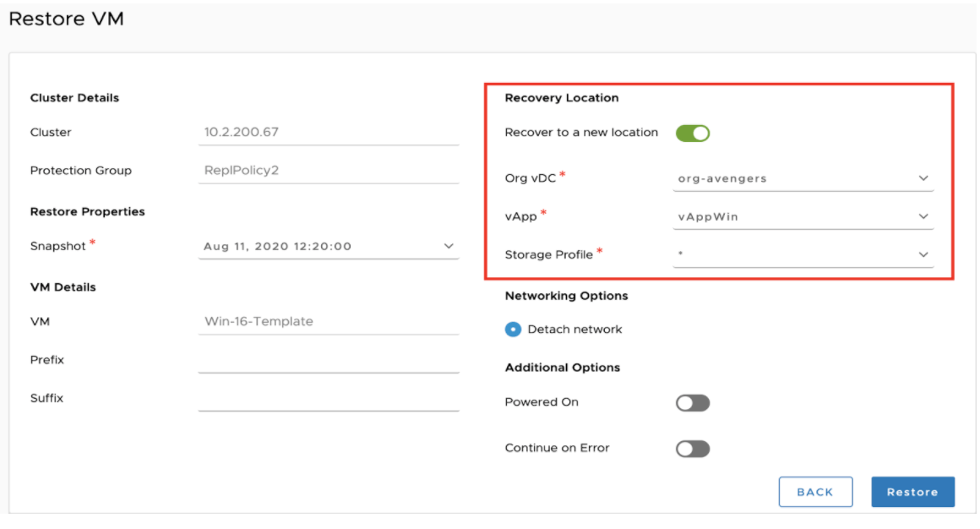Click into the Suffix text field
This screenshot has width=980, height=529.
tap(328, 399)
